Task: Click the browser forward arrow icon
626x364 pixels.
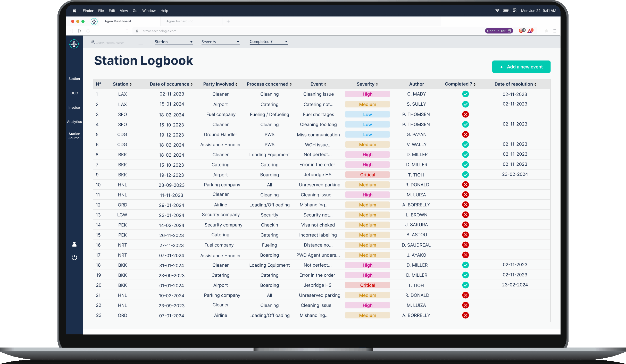Action: point(80,31)
